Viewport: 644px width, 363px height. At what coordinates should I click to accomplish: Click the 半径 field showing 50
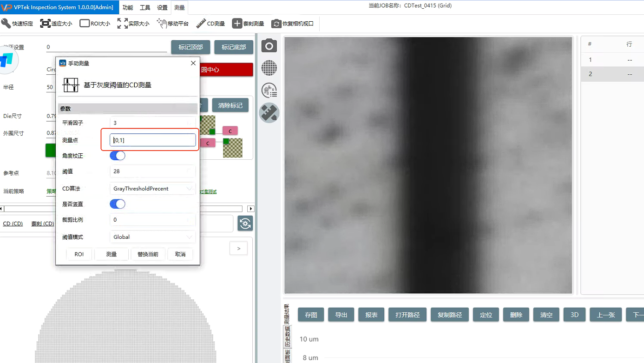click(x=51, y=87)
